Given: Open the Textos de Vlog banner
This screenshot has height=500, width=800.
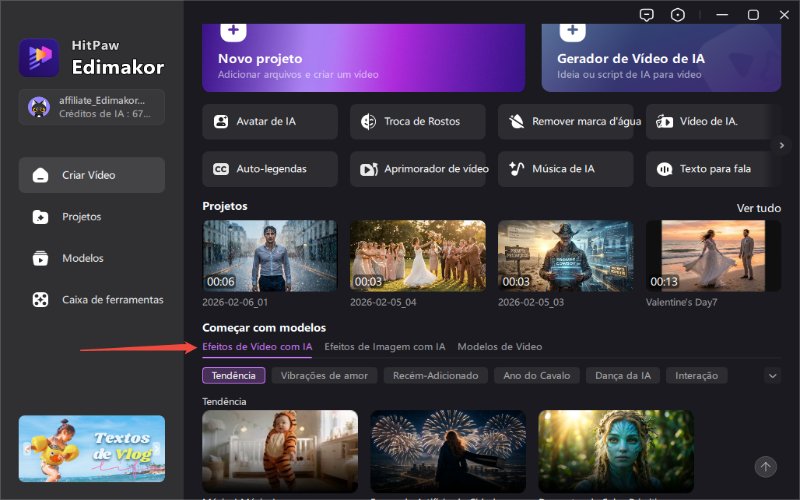Looking at the screenshot, I should [x=92, y=449].
